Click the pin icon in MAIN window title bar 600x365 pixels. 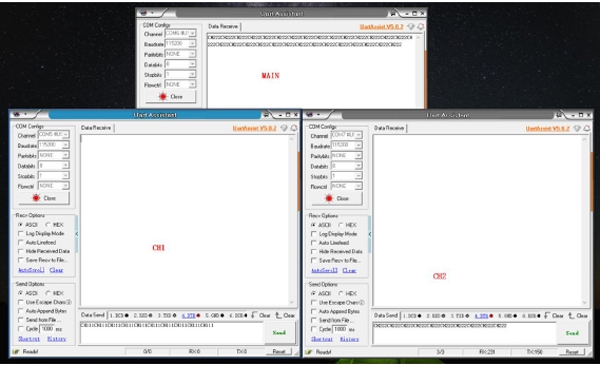tap(393, 13)
